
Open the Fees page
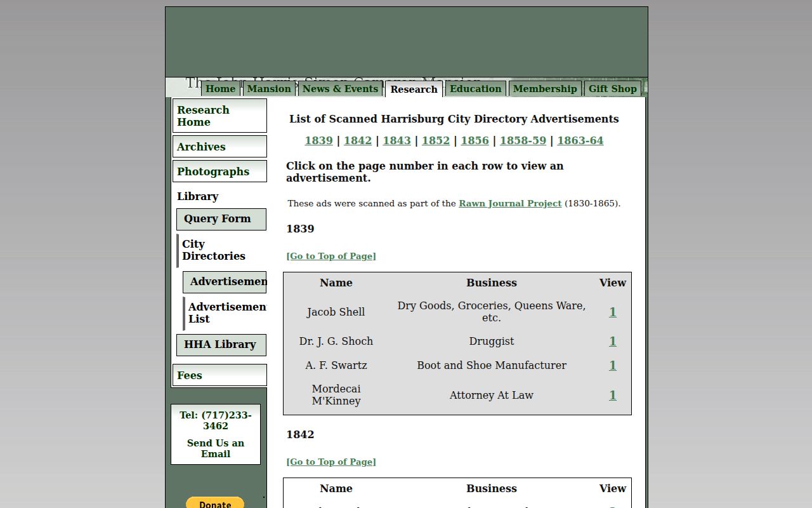(219, 375)
